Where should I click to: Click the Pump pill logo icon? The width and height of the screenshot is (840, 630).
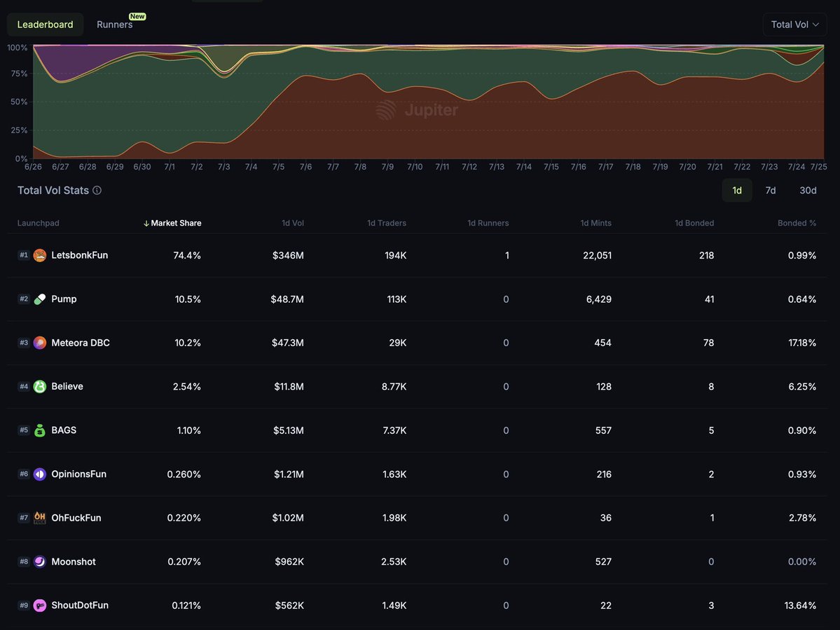click(x=40, y=299)
